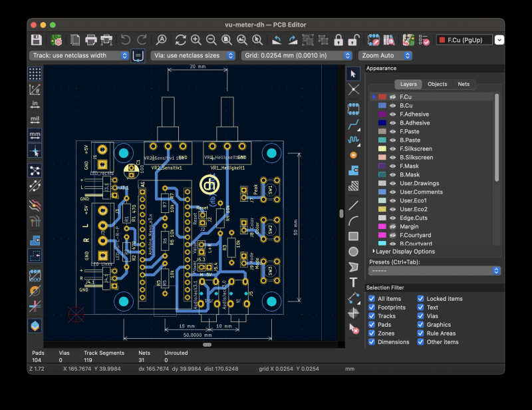Switch units to millimeters in left toolbar
Image resolution: width=532 pixels, height=410 pixels.
pos(35,135)
